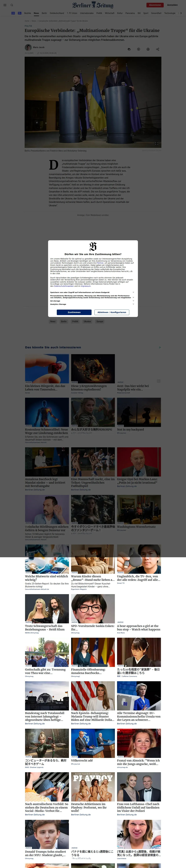Screen dimensions: 186x868
Task: Open 'Diese 3 Kryptowährungen könnten explodieren' card
Action: (x=93, y=374)
